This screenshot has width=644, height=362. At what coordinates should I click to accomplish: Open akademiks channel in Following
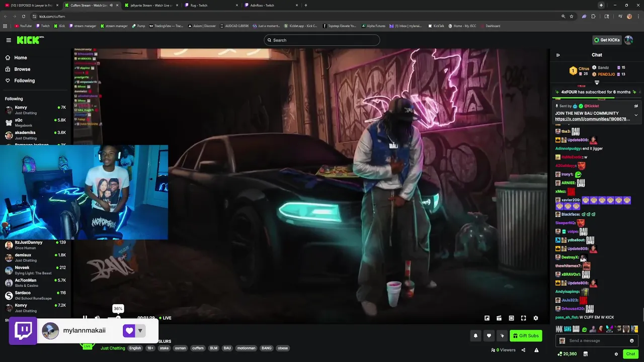35,135
